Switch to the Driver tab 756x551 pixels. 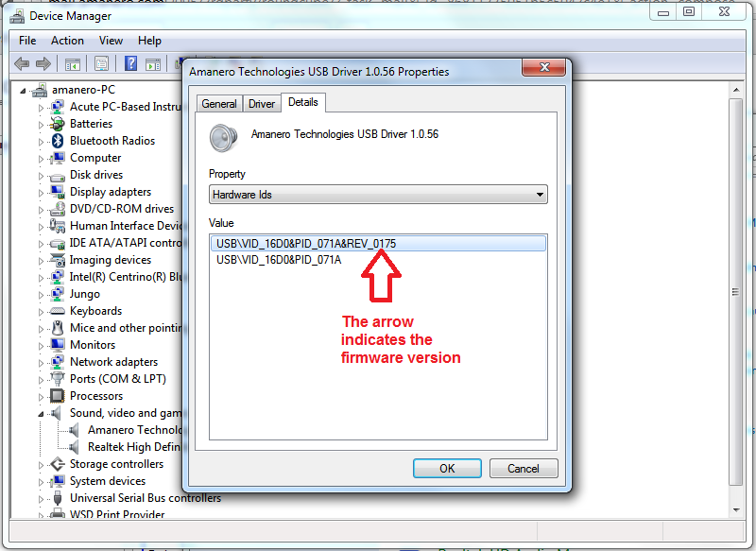point(262,104)
